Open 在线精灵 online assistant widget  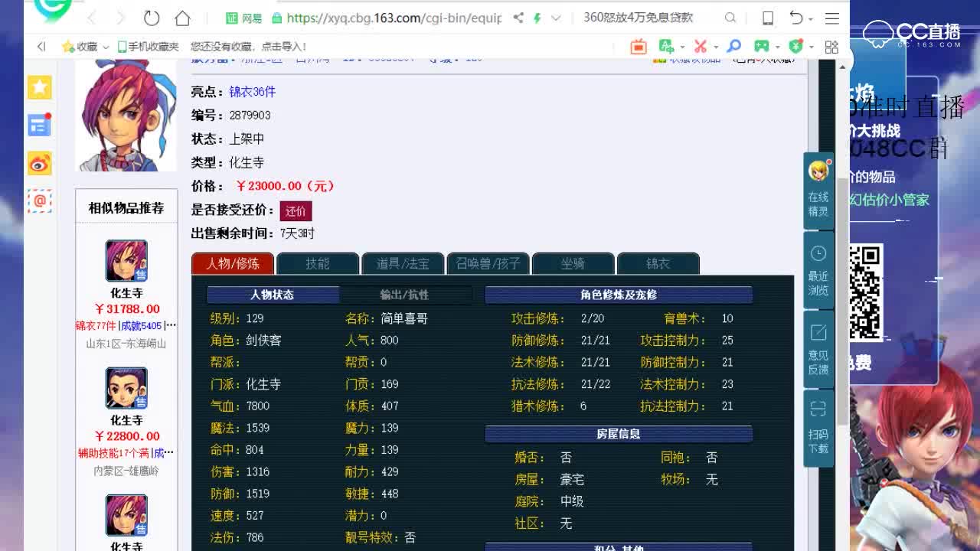pyautogui.click(x=818, y=189)
